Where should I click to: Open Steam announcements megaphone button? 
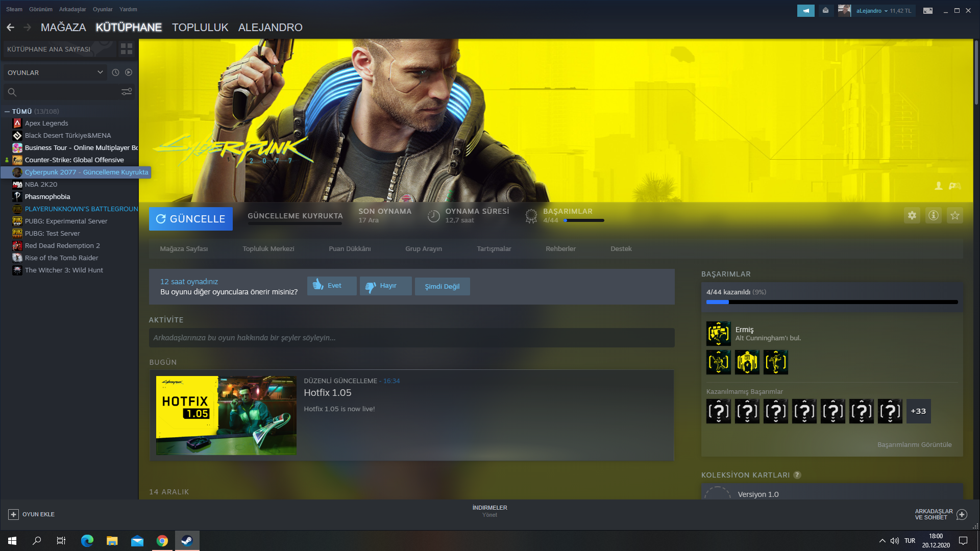click(x=806, y=11)
